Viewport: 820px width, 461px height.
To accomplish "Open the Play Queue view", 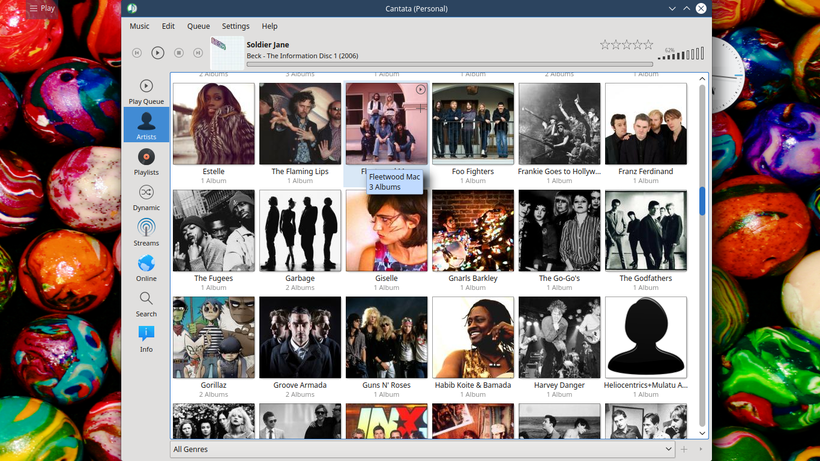I will 146,91.
